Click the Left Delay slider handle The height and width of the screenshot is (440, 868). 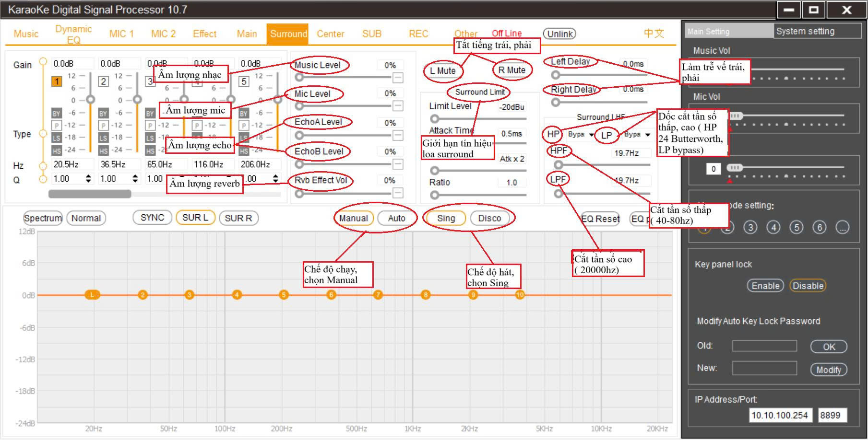[556, 75]
